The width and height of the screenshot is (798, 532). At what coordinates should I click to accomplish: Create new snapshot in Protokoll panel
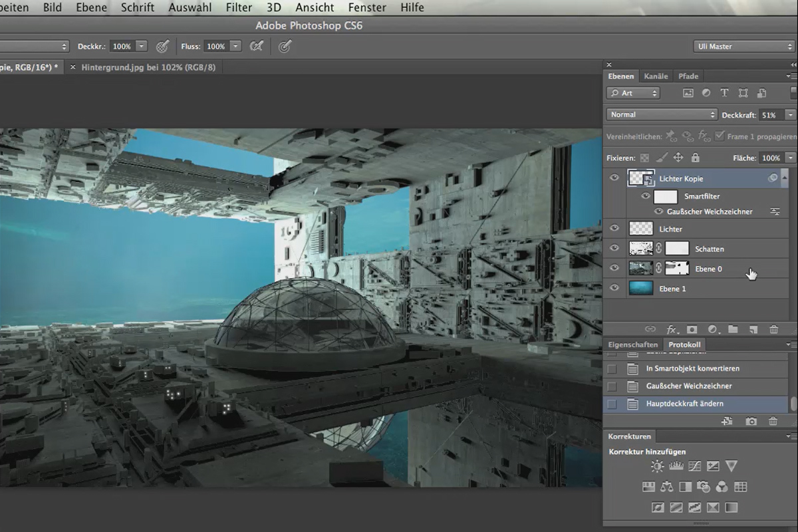click(x=751, y=421)
